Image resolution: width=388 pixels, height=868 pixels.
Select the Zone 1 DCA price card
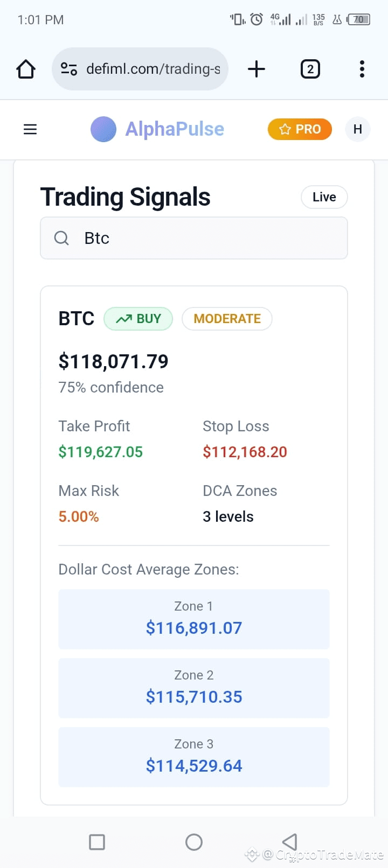194,619
